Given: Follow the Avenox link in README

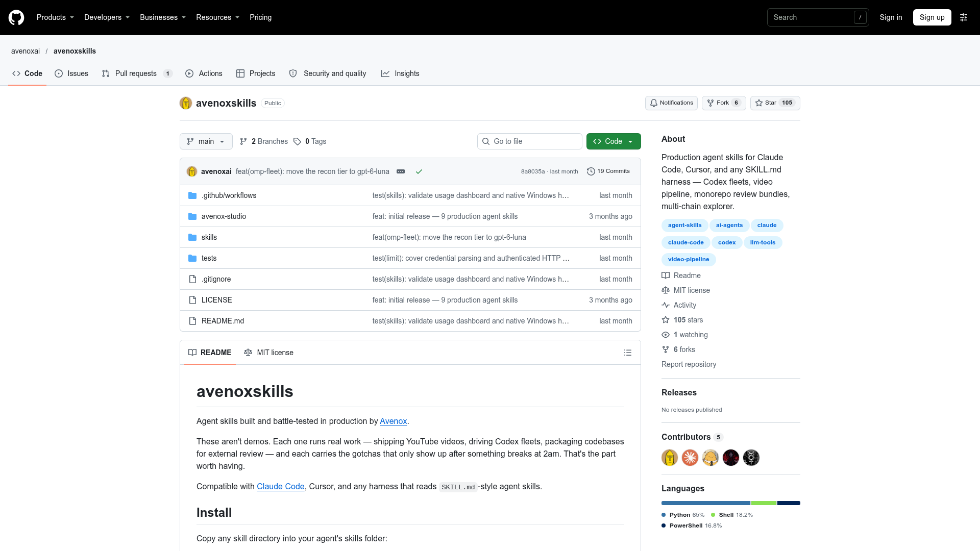Looking at the screenshot, I should 393,421.
